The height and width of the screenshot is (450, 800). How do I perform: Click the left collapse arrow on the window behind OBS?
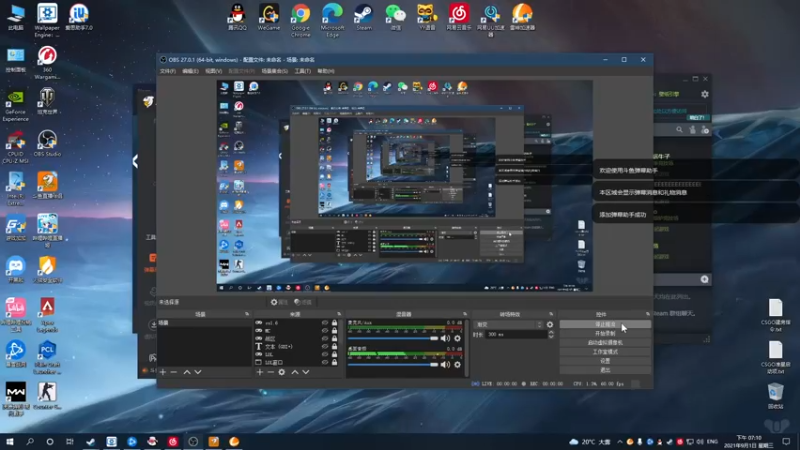(x=135, y=162)
